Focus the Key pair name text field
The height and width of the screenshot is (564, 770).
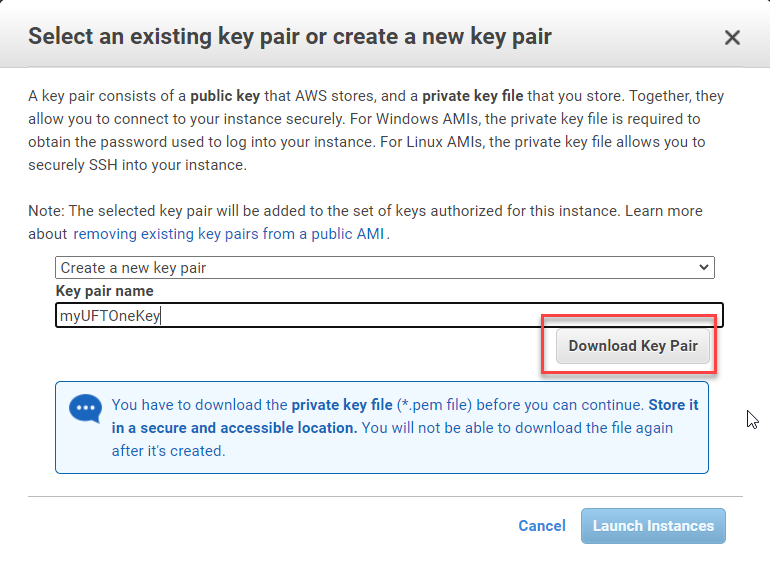tap(389, 315)
